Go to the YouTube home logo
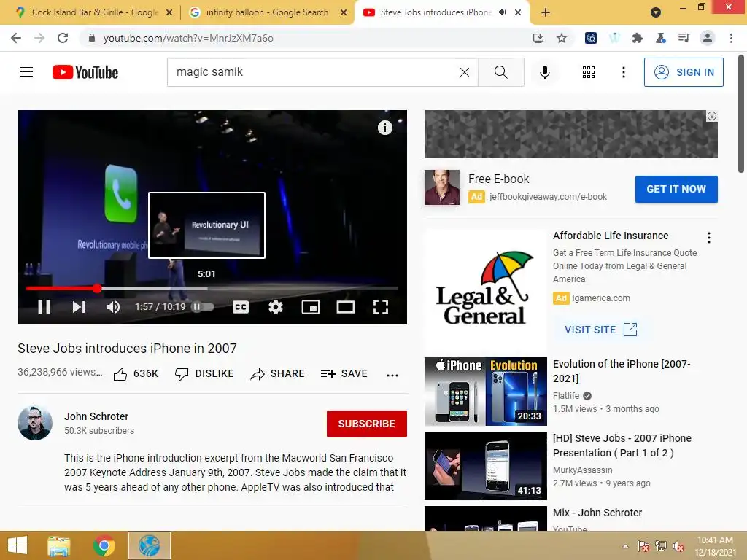Viewport: 747px width, 560px height. [x=85, y=72]
